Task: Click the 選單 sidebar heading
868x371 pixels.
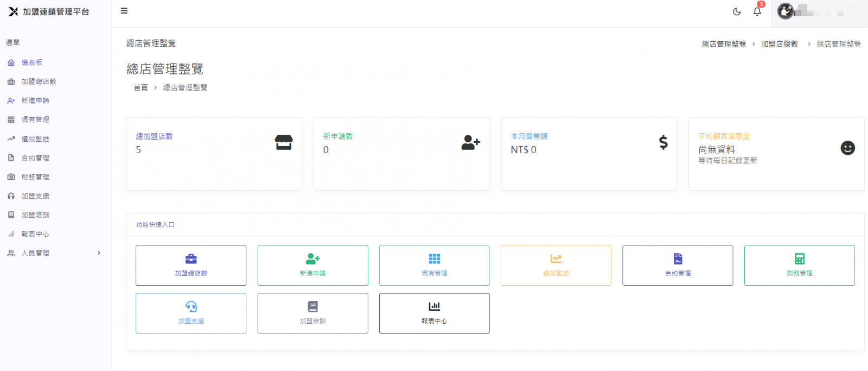Action: [12, 42]
